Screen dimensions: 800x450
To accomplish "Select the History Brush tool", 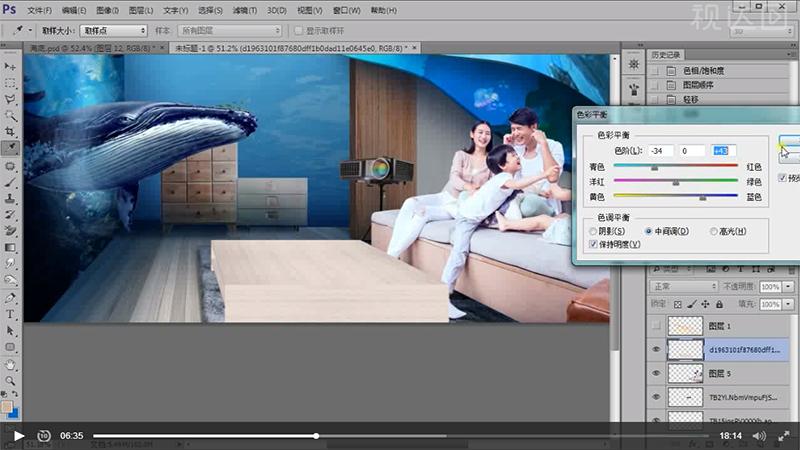I will click(x=10, y=215).
